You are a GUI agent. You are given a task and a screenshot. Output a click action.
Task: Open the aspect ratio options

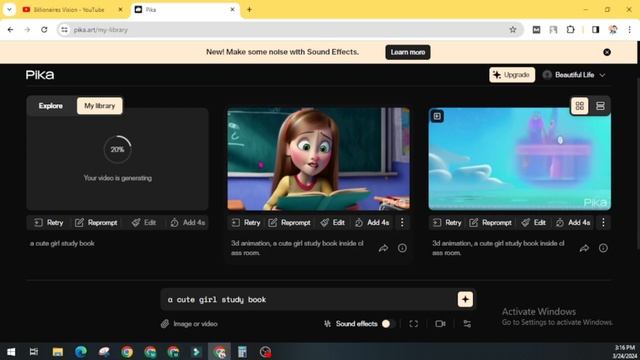click(413, 324)
